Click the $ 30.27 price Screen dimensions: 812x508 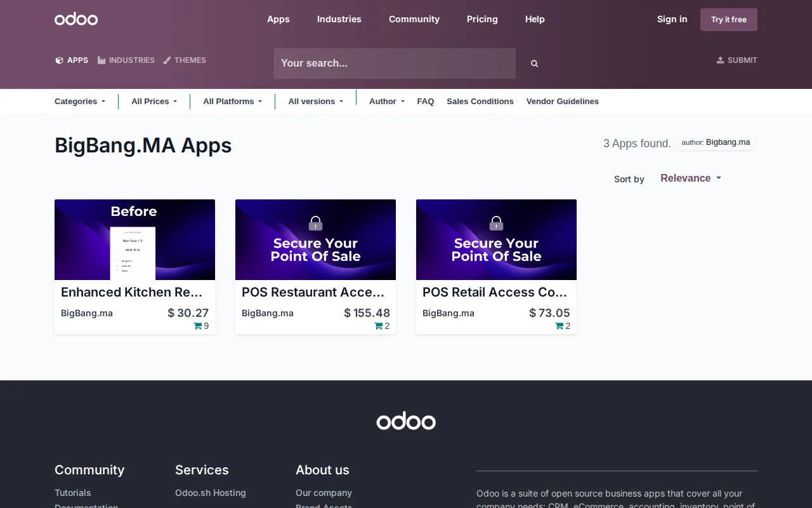pyautogui.click(x=188, y=313)
